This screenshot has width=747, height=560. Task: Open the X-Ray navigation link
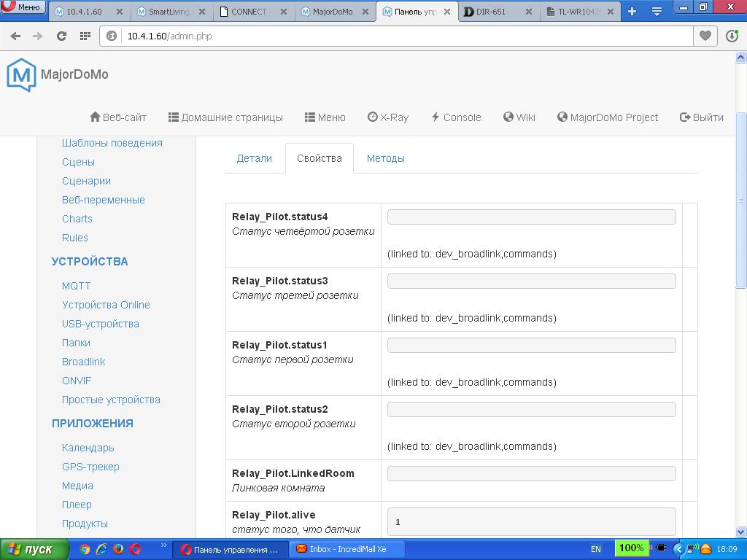[387, 117]
